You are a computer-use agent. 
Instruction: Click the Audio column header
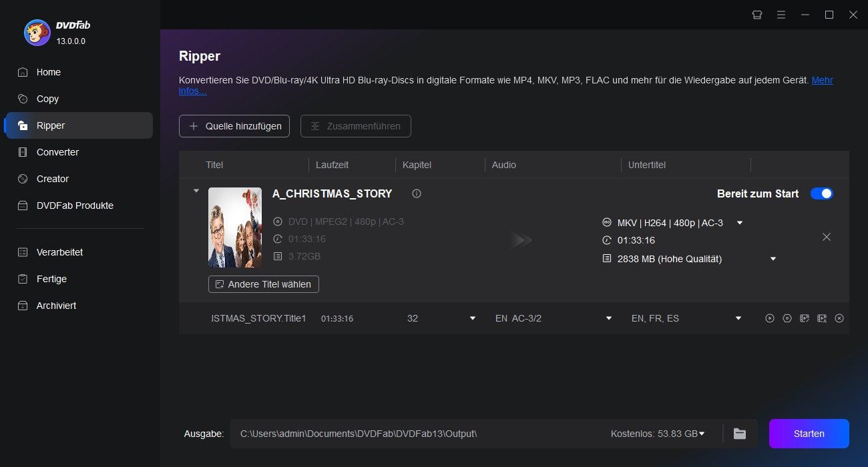click(504, 165)
